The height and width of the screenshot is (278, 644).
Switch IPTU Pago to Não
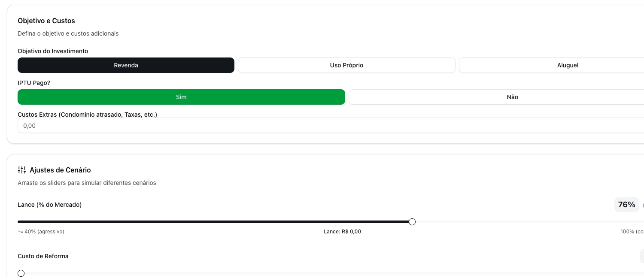click(512, 97)
